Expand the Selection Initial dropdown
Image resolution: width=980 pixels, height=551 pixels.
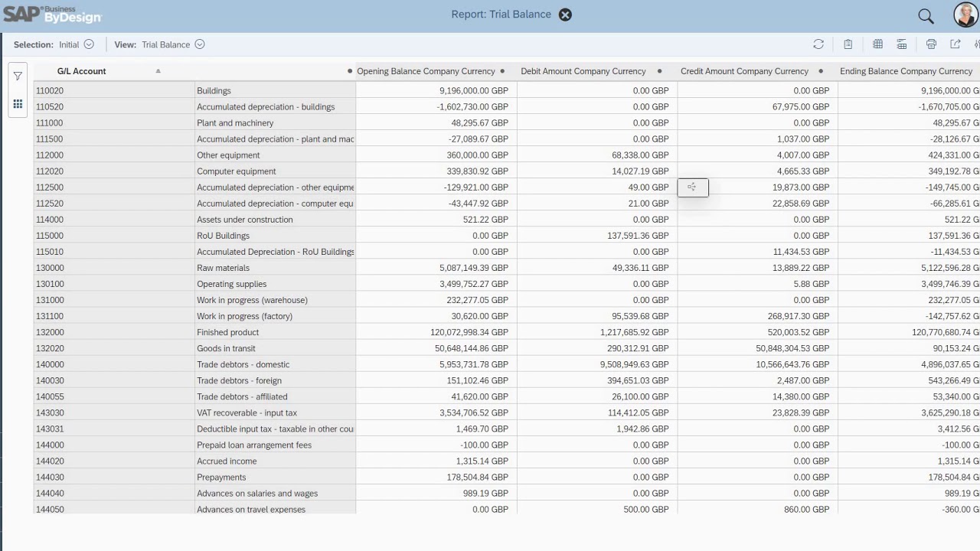click(x=89, y=44)
